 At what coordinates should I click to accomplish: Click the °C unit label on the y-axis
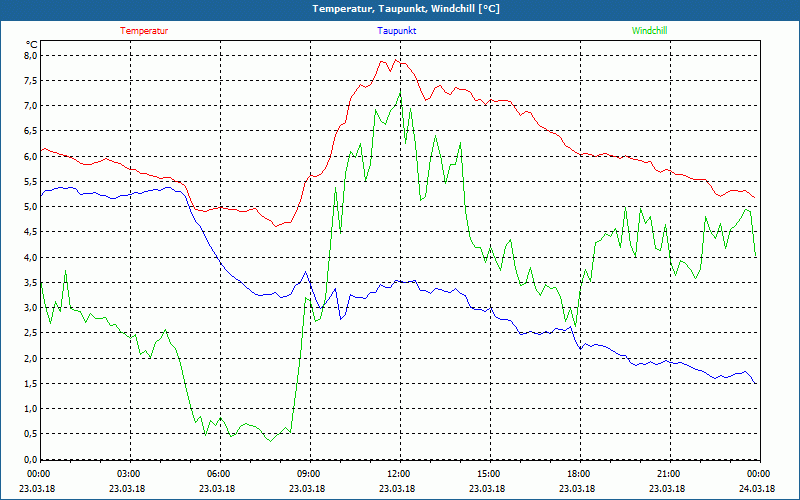tap(32, 44)
